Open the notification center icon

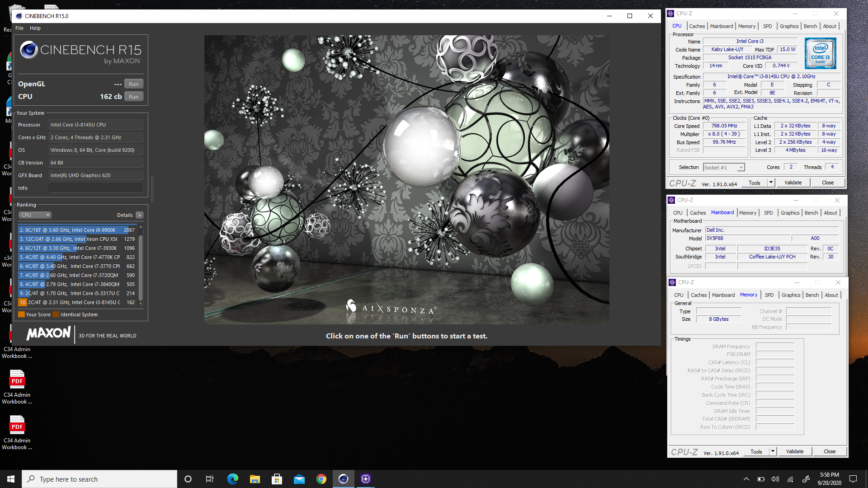[x=853, y=479]
